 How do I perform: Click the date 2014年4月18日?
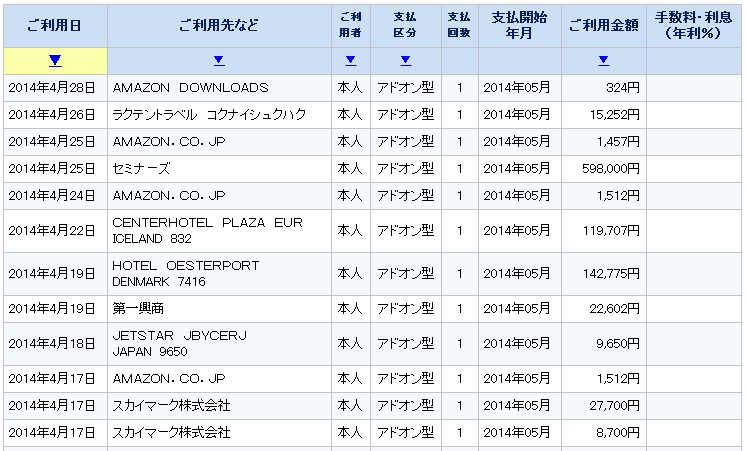(x=52, y=343)
